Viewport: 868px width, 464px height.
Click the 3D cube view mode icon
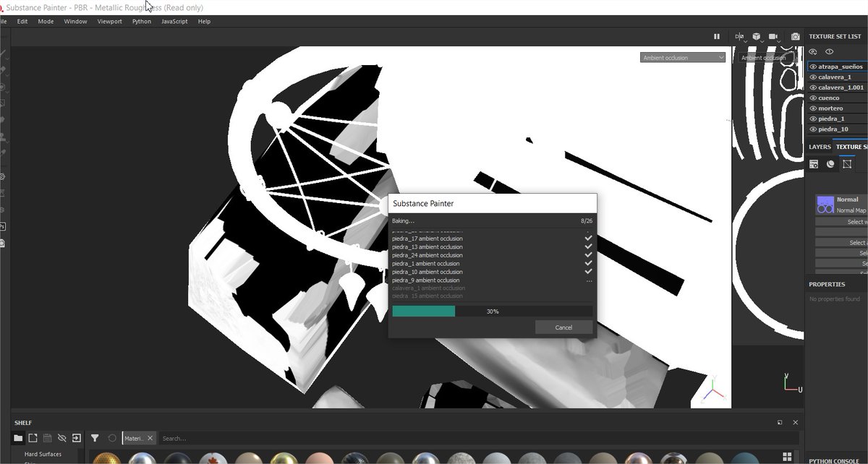(757, 36)
